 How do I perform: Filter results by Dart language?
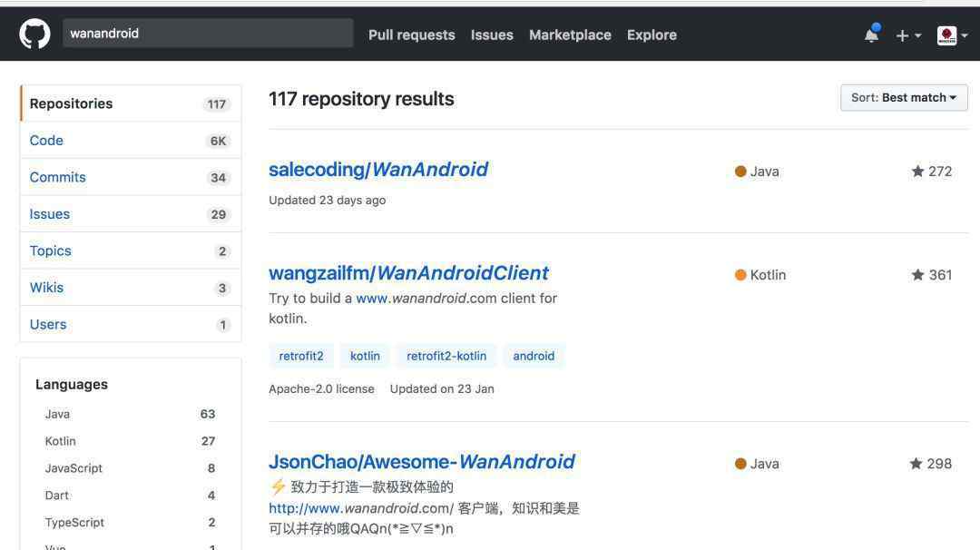[x=130, y=496]
